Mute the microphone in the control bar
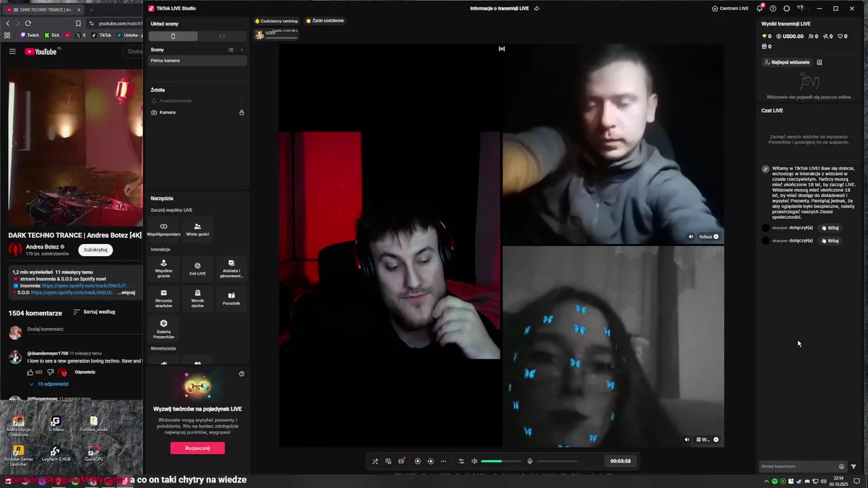Screen dimensions: 868x488 [530, 461]
